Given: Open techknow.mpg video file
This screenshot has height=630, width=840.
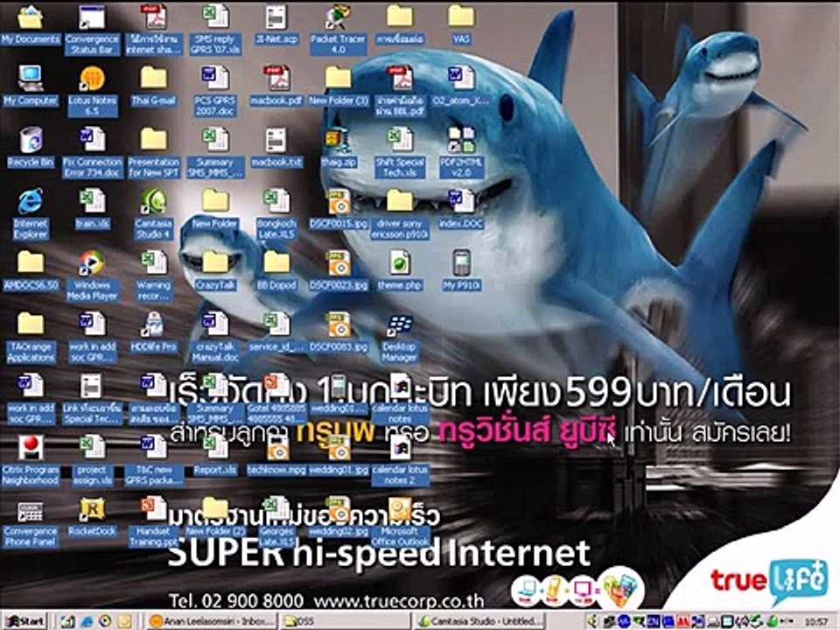Looking at the screenshot, I should (x=276, y=457).
